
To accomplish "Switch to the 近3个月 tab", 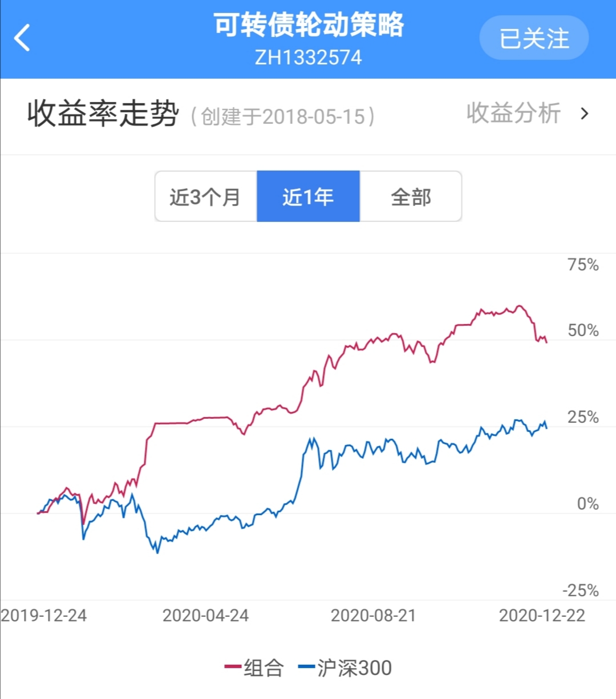I will click(x=205, y=197).
